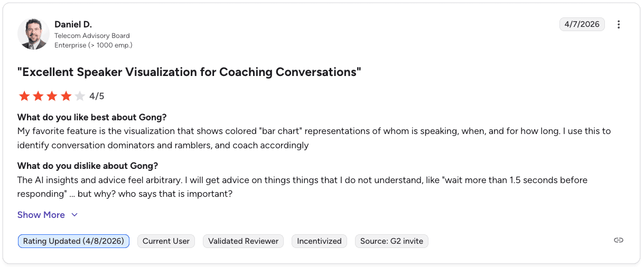The height and width of the screenshot is (267, 644).
Task: Click the copy review link icon
Action: coord(619,240)
